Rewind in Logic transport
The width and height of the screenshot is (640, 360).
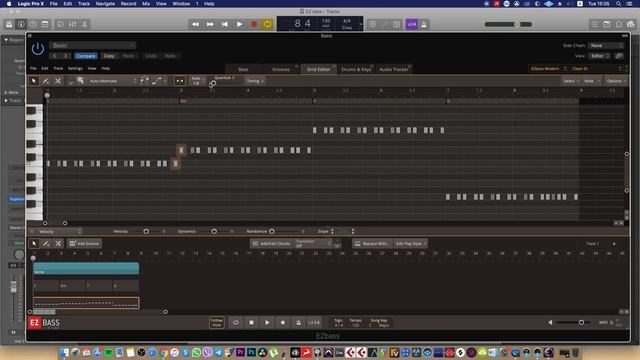[196, 24]
